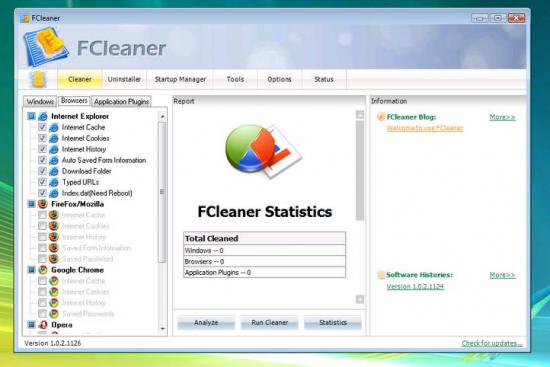Click the Internet Explorer icon in the tree
Viewport: 550px width, 367px height.
point(43,116)
